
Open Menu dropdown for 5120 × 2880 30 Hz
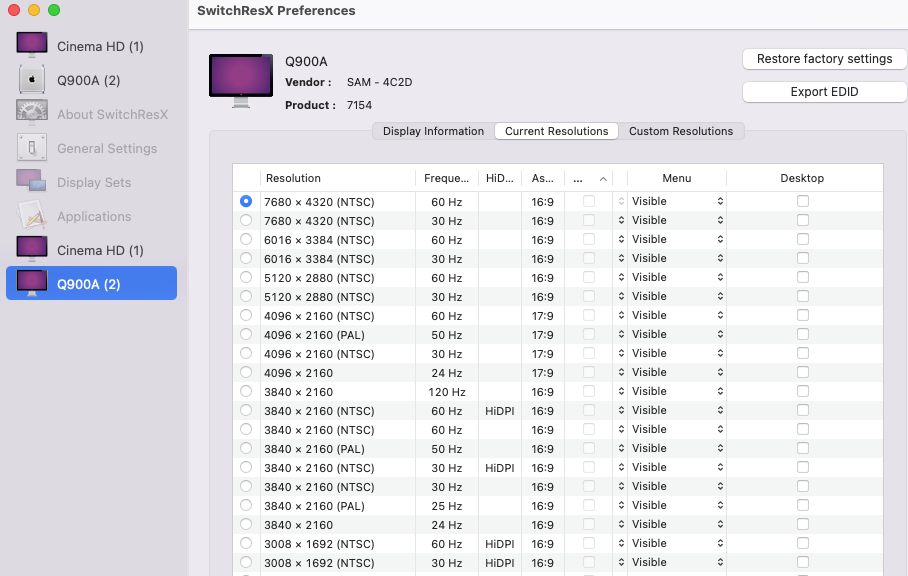[677, 296]
